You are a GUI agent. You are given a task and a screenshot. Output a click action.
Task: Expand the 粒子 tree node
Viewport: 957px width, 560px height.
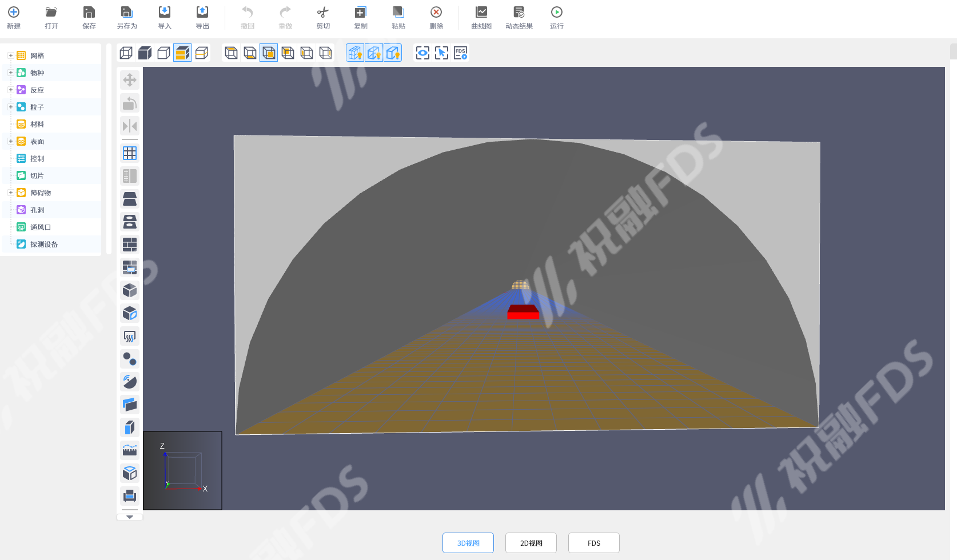click(x=10, y=107)
